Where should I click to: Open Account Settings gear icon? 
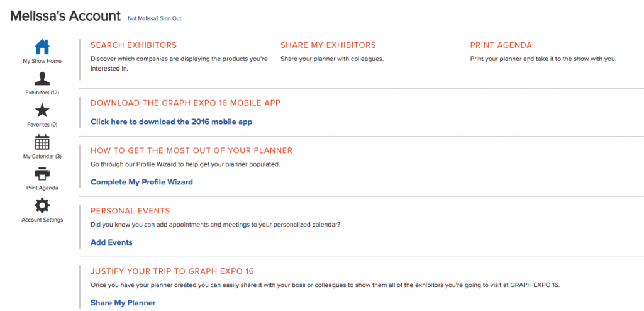click(x=42, y=205)
